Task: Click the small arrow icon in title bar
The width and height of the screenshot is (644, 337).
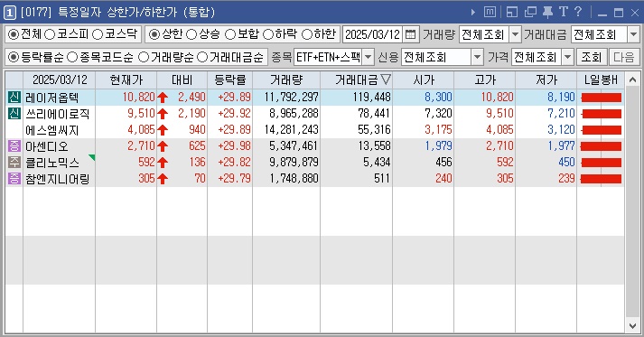Action: click(473, 13)
